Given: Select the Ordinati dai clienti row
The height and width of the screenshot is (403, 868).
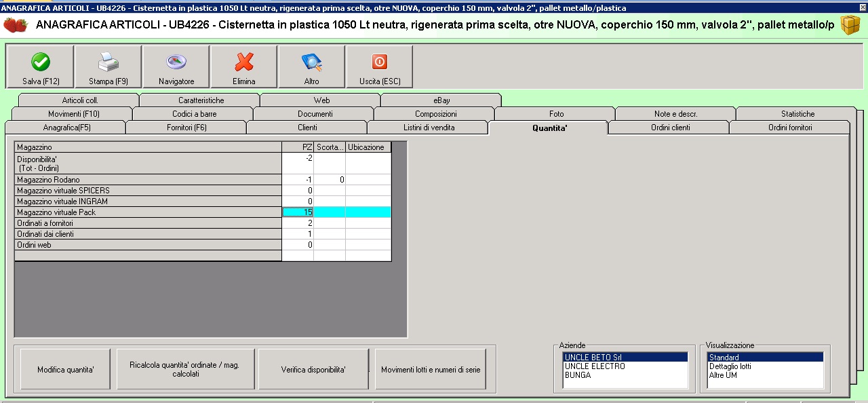Looking at the screenshot, I should click(x=203, y=234).
